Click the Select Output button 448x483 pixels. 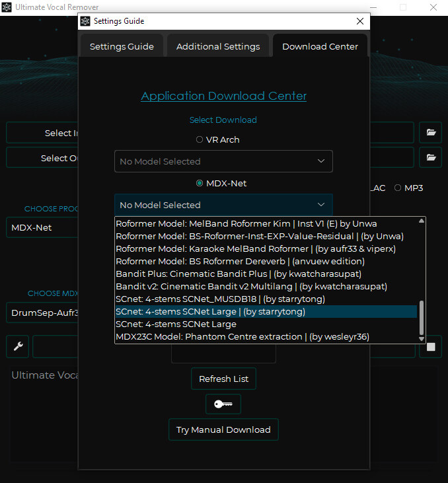click(x=42, y=157)
